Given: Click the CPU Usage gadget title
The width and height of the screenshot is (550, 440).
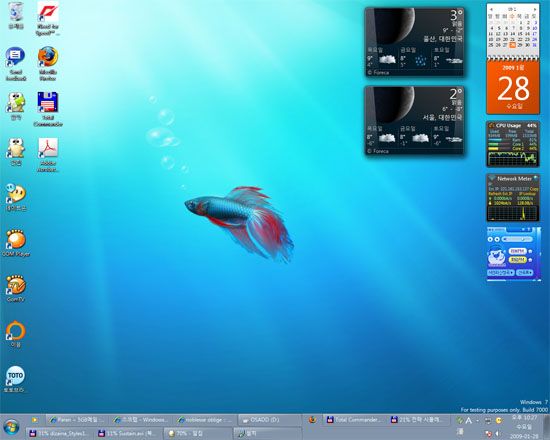Looking at the screenshot, I should point(508,126).
